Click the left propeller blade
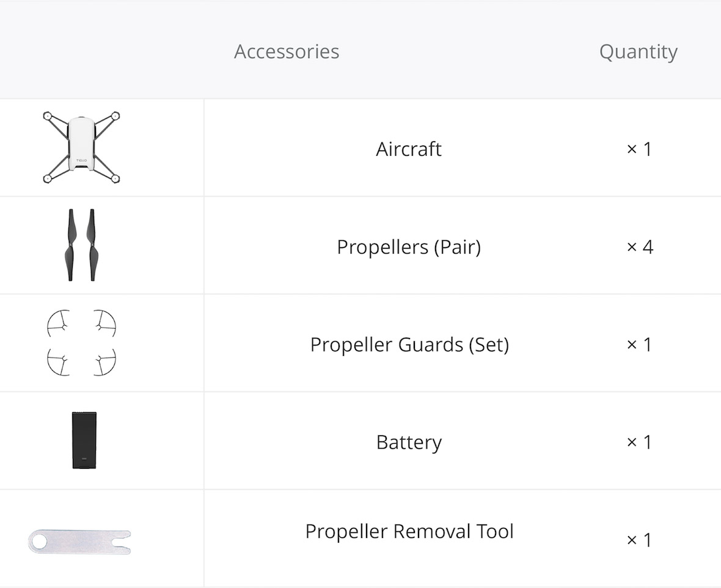 (71, 244)
